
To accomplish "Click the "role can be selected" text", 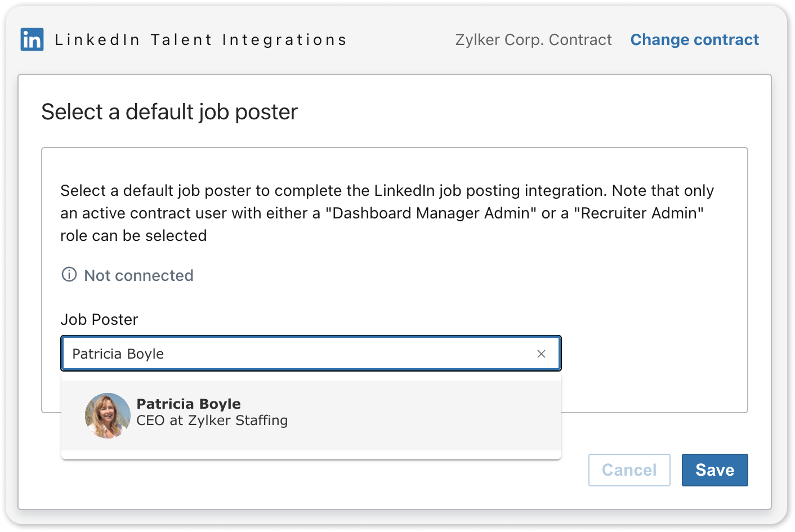I will coord(133,236).
